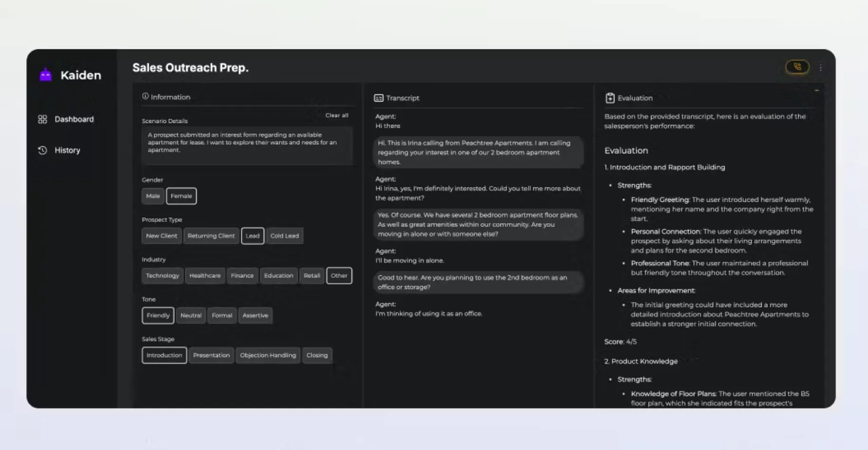The image size is (868, 450).
Task: Choose Closing sales stage
Action: (x=317, y=356)
